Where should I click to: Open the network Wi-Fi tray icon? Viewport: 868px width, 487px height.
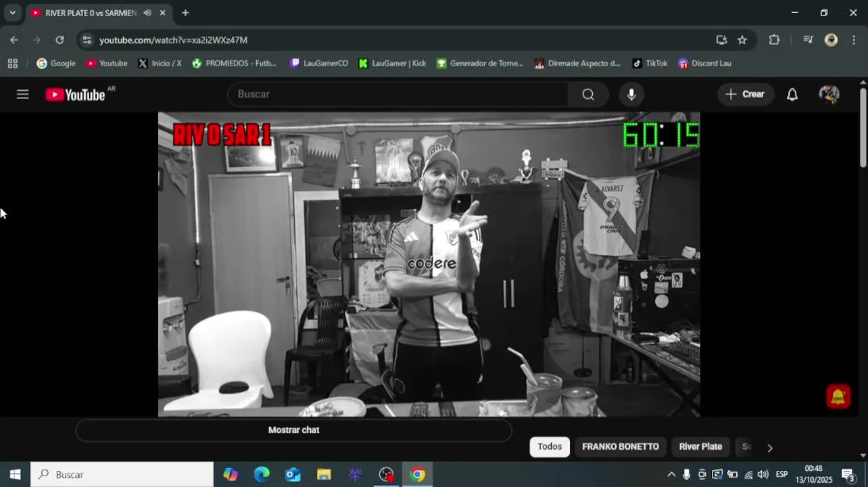pos(748,475)
